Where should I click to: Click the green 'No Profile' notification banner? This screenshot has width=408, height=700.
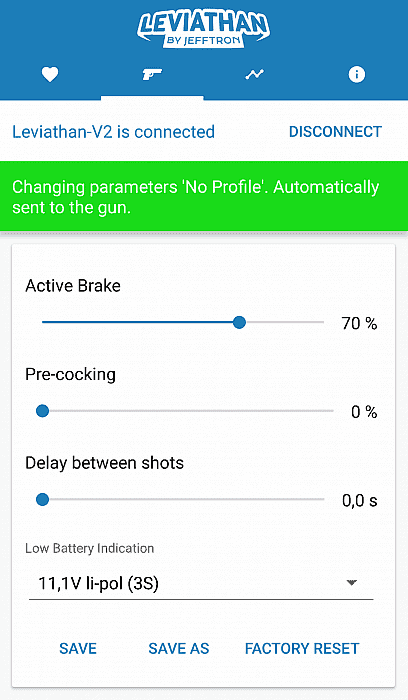coord(204,196)
